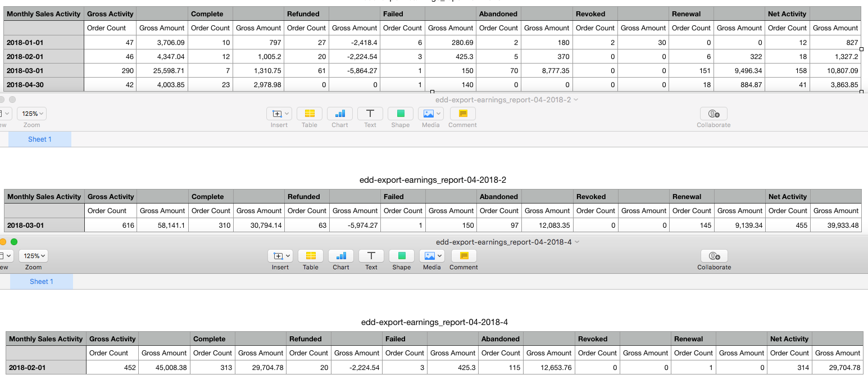This screenshot has width=868, height=379.
Task: Click cell with value 3,863.85
Action: pyautogui.click(x=835, y=84)
